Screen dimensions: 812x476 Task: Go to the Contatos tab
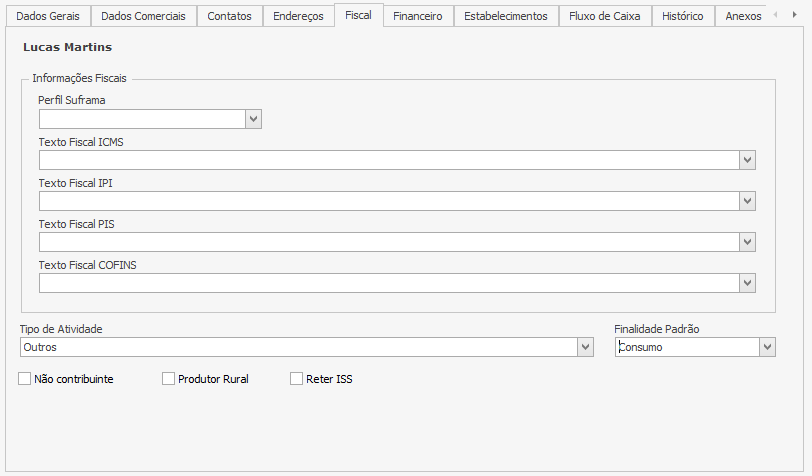click(229, 16)
